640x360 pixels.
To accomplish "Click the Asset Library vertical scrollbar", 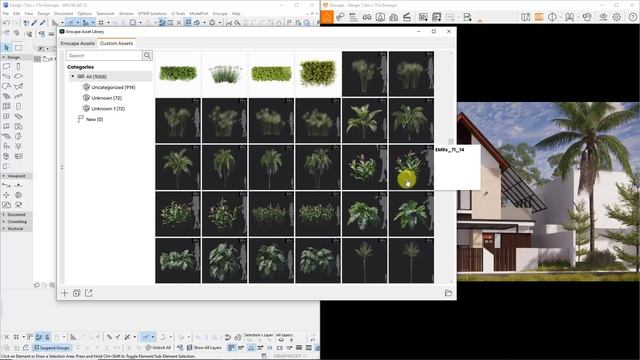I will coord(451,167).
